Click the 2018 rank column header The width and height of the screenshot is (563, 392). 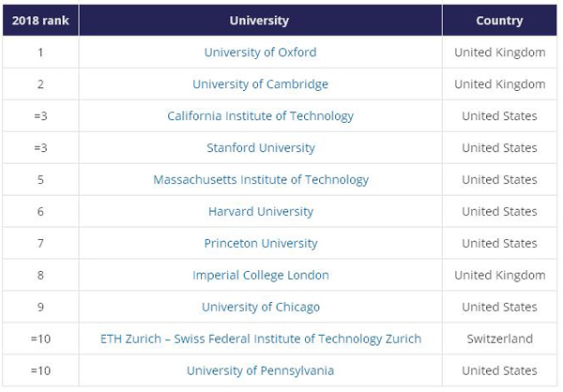coord(39,21)
